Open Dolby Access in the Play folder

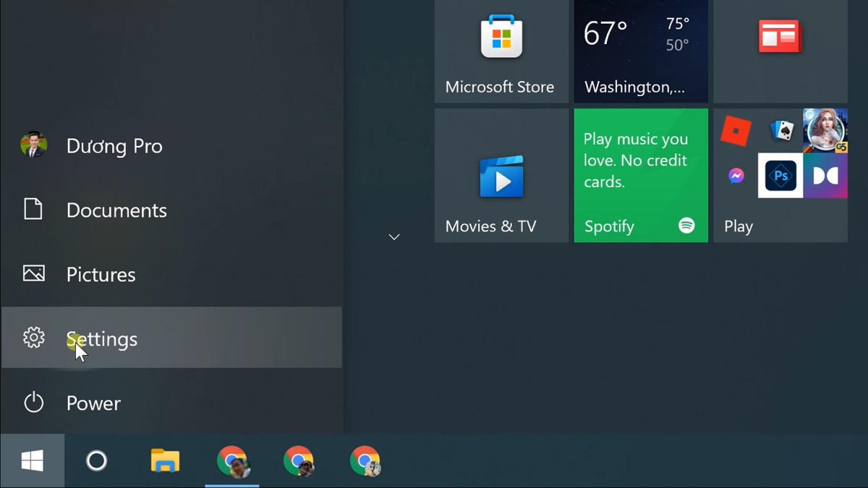(x=825, y=176)
